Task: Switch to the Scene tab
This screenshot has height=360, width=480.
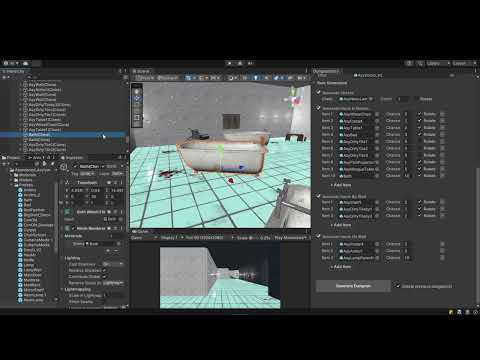Action: tap(142, 71)
